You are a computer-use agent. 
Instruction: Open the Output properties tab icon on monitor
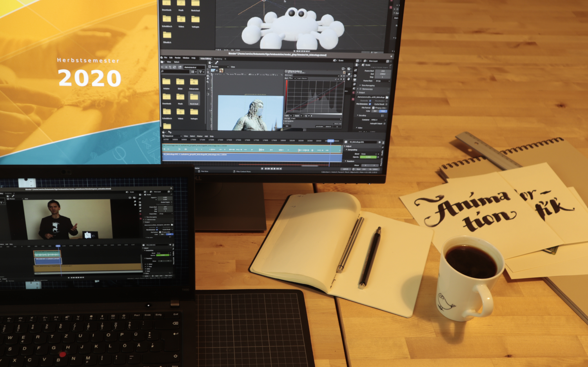(355, 80)
